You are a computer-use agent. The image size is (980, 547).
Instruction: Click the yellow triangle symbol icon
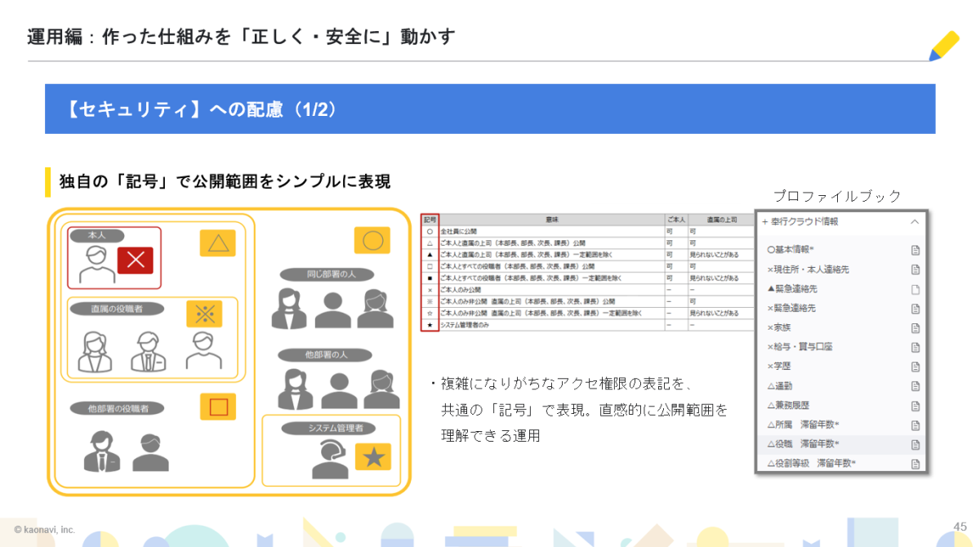[217, 243]
